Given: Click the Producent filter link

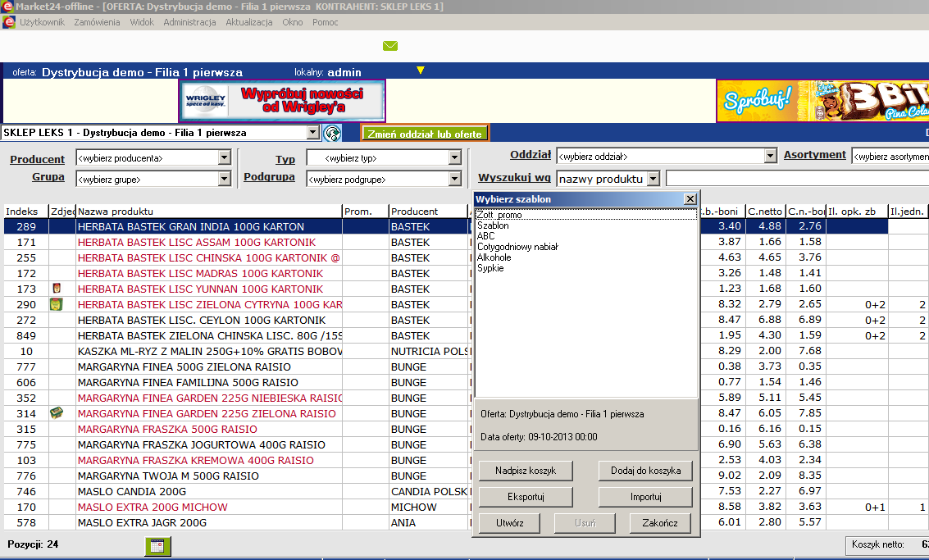Looking at the screenshot, I should (38, 159).
